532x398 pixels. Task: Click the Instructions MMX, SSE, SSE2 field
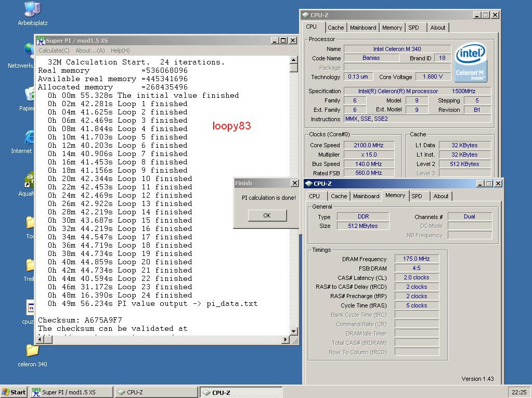pos(417,119)
